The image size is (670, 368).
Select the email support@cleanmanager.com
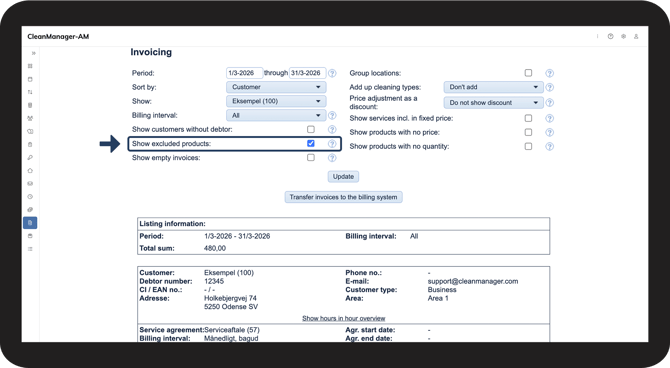coord(473,281)
